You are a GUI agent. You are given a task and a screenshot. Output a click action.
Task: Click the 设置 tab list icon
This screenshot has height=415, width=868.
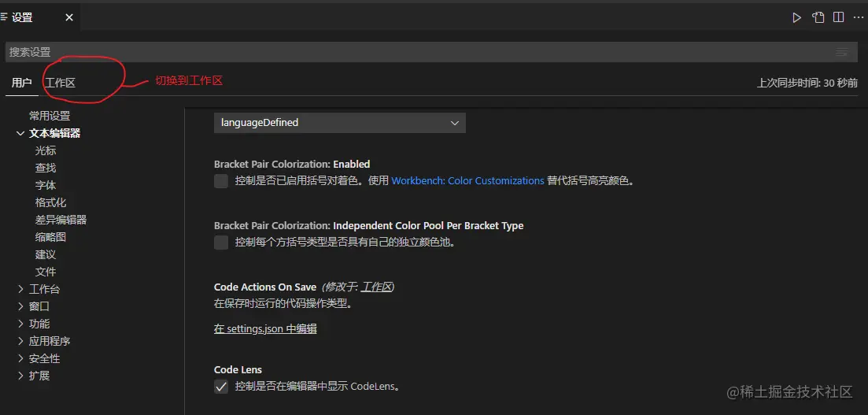point(4,17)
